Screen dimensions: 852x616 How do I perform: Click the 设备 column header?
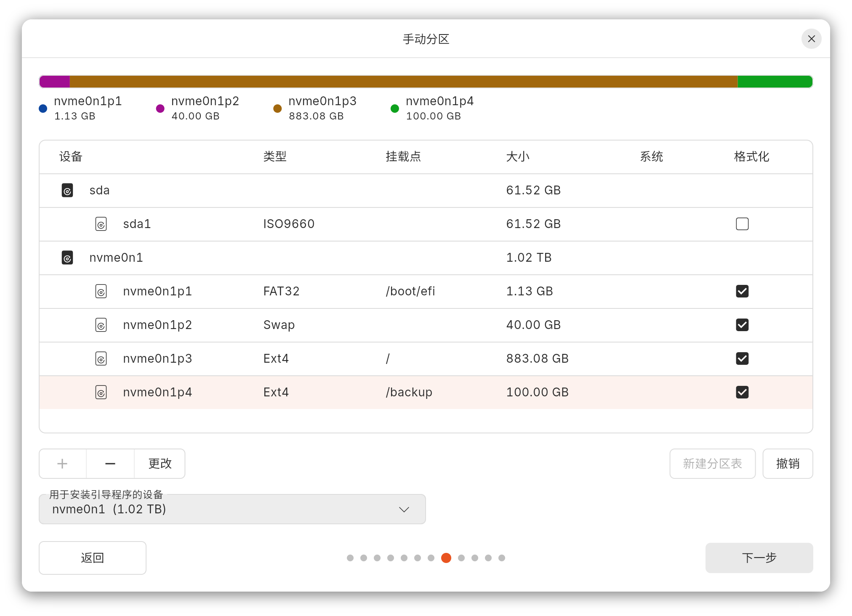(71, 157)
